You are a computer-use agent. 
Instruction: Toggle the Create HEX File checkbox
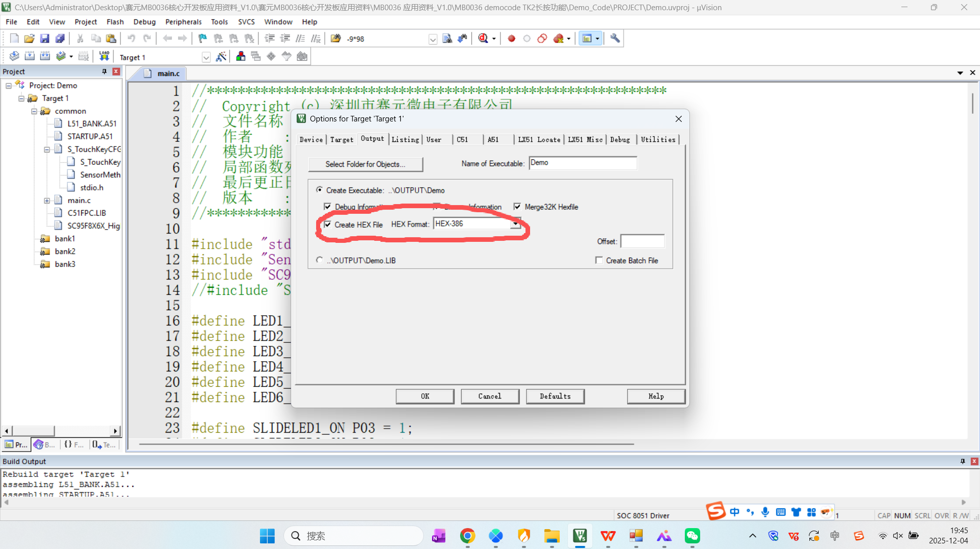point(328,224)
